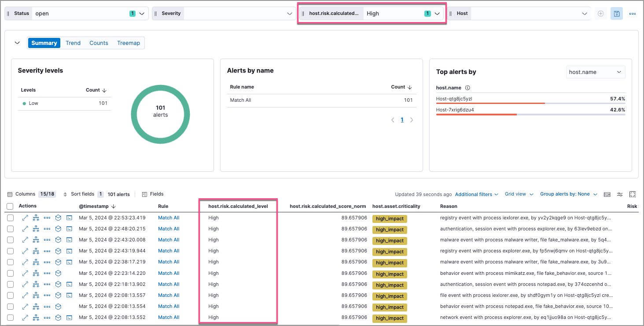This screenshot has height=326, width=644.
Task: Select the Trend tab
Action: point(73,43)
